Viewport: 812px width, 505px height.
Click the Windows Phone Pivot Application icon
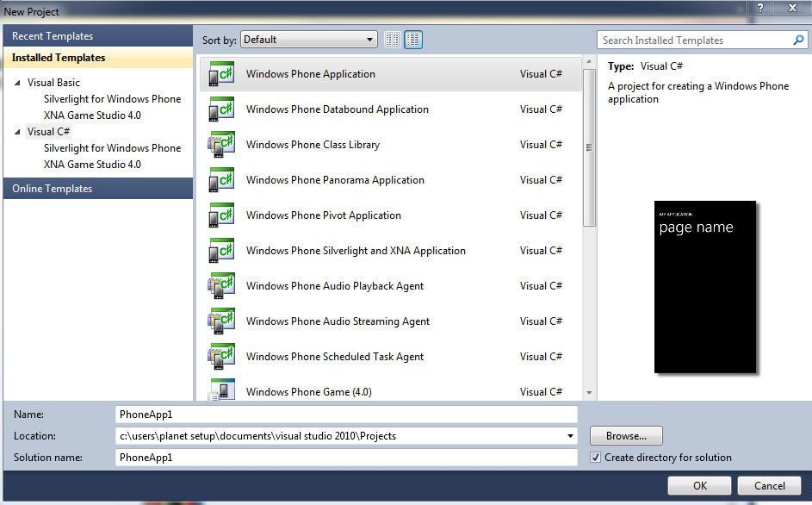(x=221, y=215)
